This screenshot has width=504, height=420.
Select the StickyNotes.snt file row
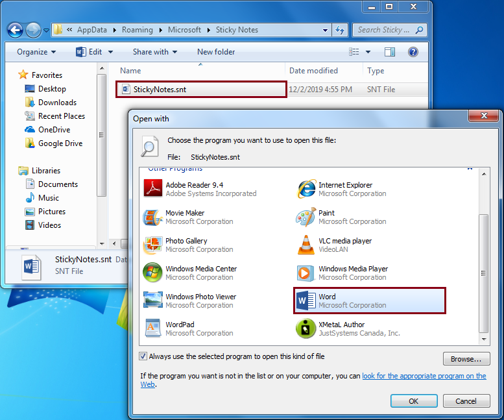[x=272, y=90]
